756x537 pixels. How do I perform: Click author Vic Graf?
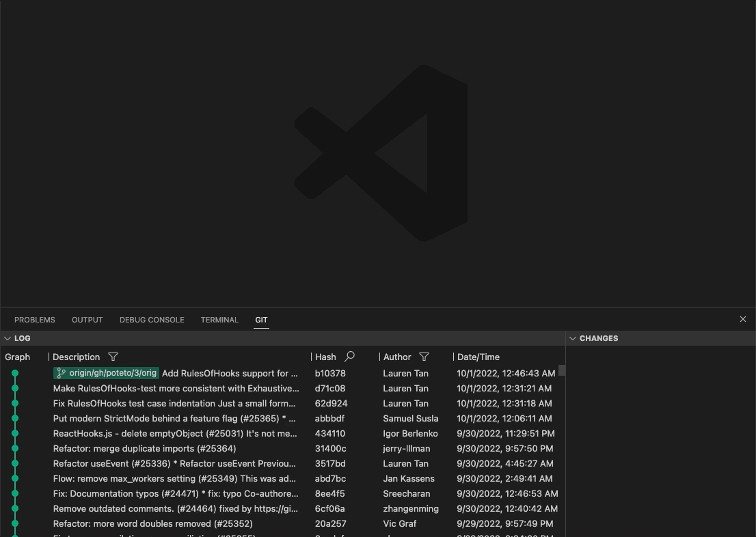click(400, 523)
